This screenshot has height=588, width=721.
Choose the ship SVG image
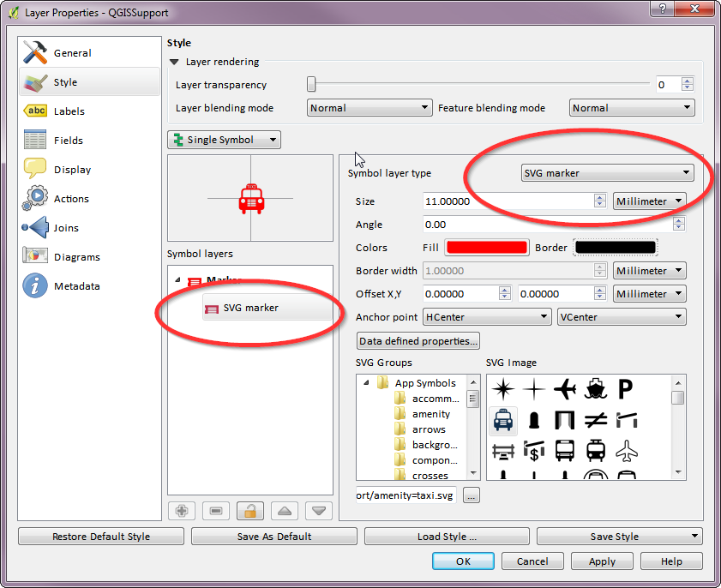click(x=596, y=389)
